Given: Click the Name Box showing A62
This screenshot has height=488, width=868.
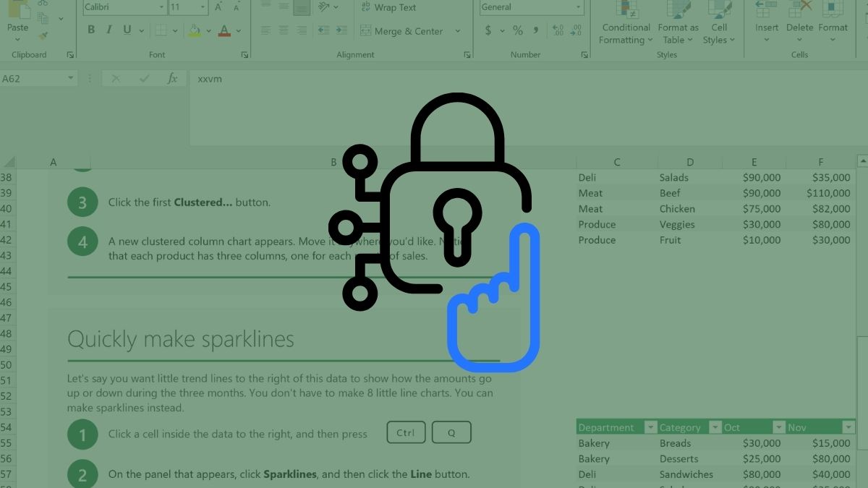Looking at the screenshot, I should tap(34, 78).
